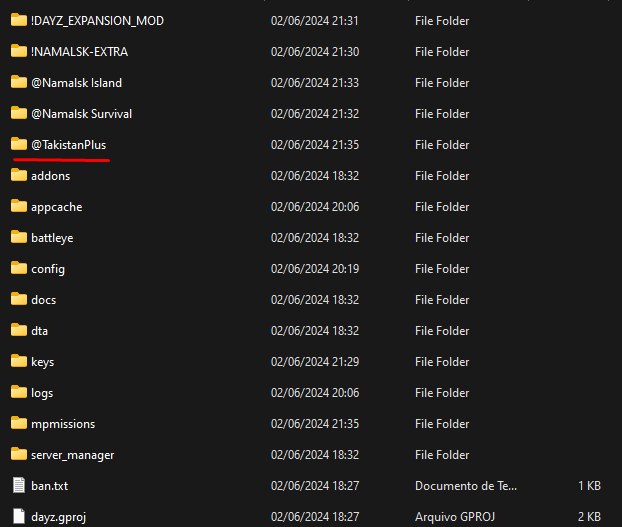
Task: Select the config folder name
Action: pos(48,269)
